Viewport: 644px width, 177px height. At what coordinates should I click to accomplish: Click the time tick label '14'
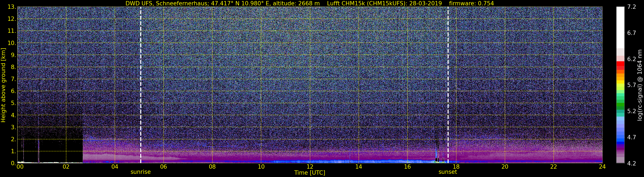[358, 167]
